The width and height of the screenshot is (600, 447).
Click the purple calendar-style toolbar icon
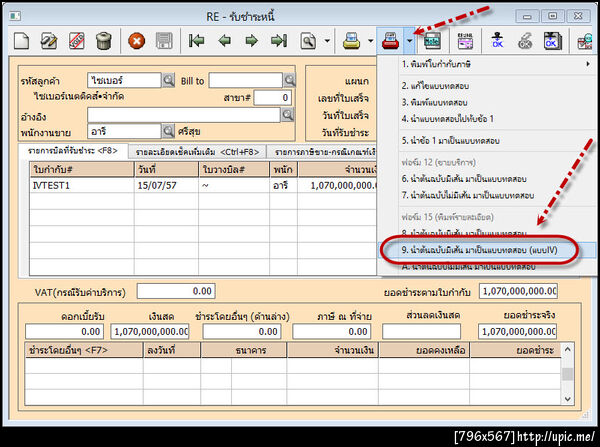pos(465,41)
